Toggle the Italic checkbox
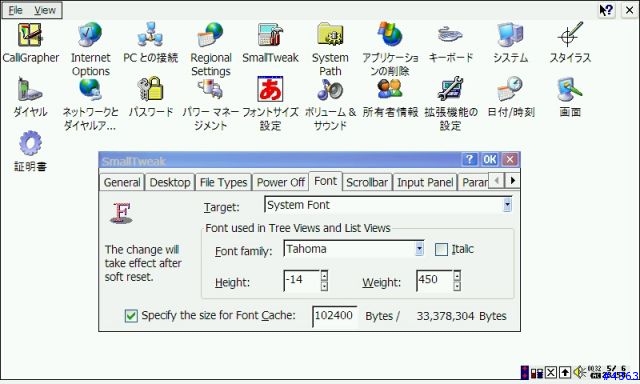The height and width of the screenshot is (384, 640). click(441, 249)
